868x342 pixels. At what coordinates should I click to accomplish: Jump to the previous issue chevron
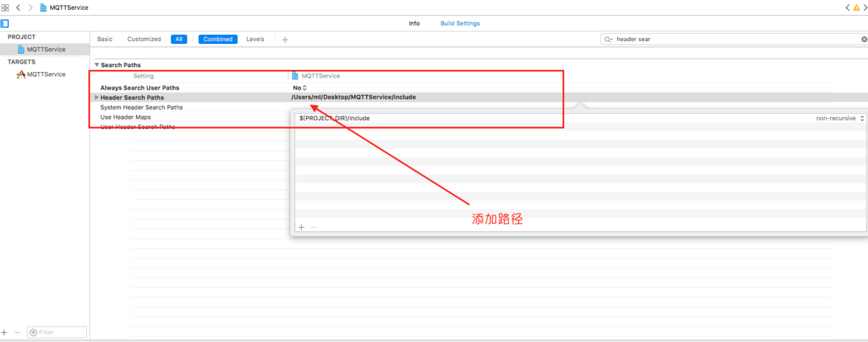pos(848,7)
